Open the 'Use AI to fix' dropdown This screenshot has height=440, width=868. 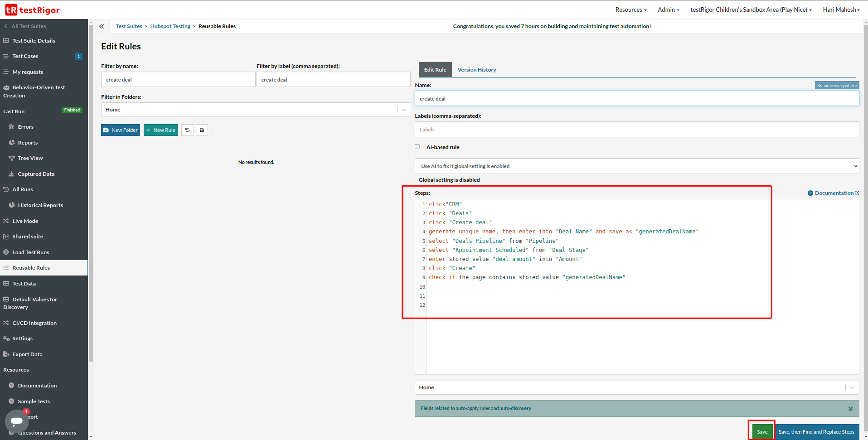[636, 166]
